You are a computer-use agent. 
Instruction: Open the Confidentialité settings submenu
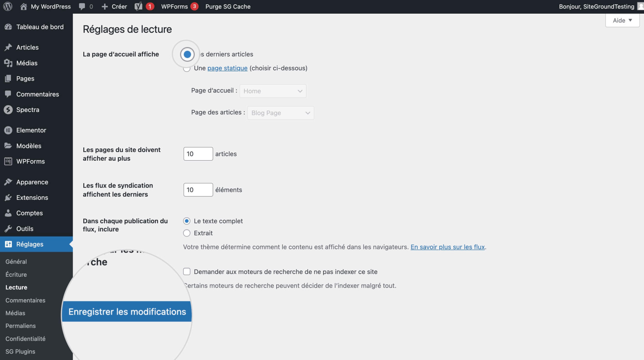point(25,339)
